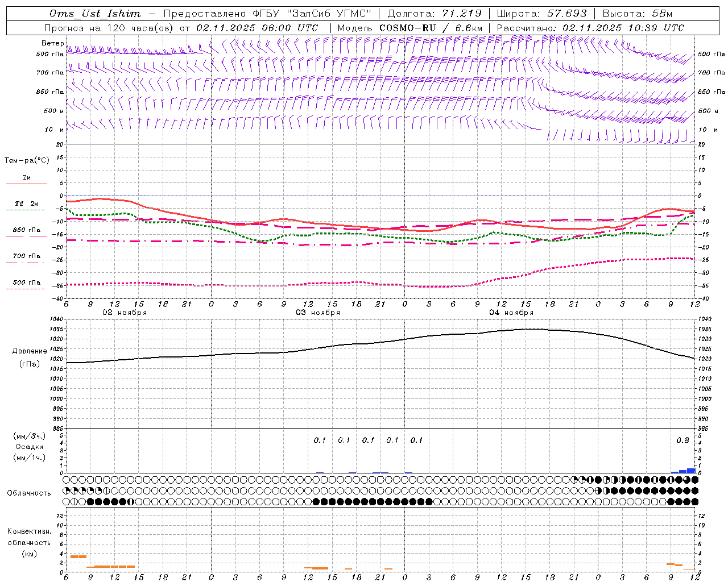Click the 03 ноября date label

tap(318, 313)
